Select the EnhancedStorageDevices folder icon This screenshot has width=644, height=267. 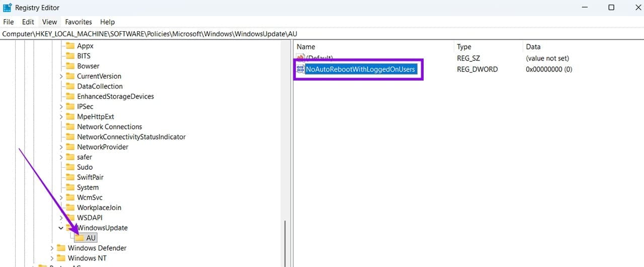click(70, 96)
